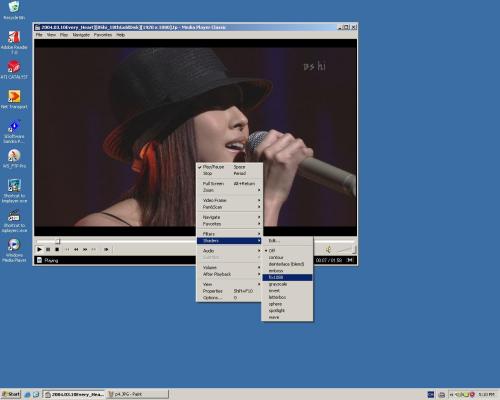
Task: Click the increase rate fast-forward button
Action: [85, 249]
